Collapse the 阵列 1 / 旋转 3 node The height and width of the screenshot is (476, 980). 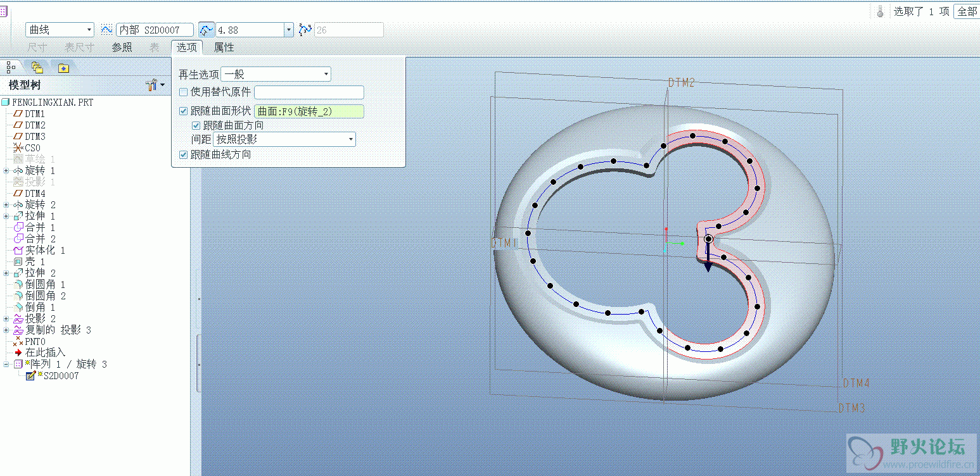click(6, 365)
